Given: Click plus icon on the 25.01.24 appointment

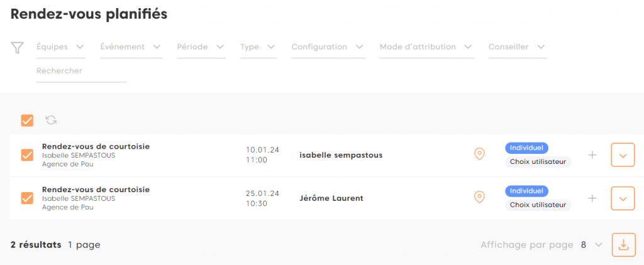Looking at the screenshot, I should tap(592, 198).
